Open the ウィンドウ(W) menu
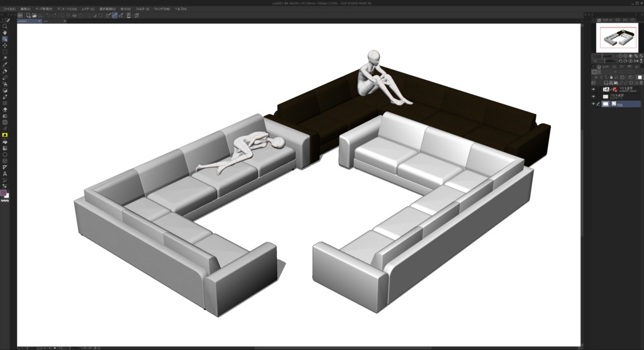Screen dimensions: 644x350 162,9
